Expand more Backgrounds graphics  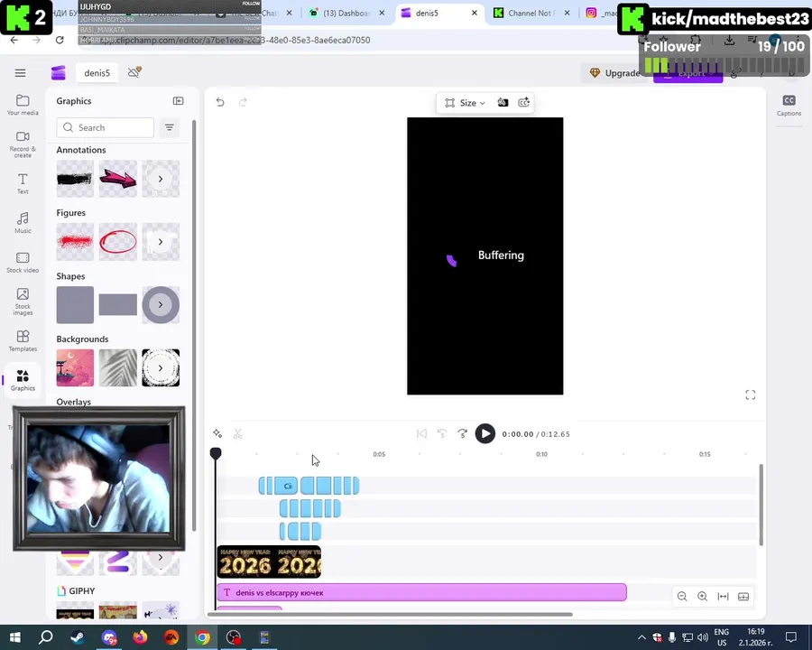tap(161, 368)
